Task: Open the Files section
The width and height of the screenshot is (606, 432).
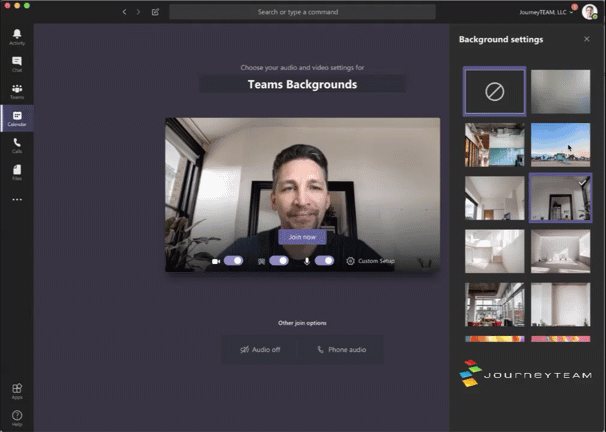Action: click(17, 172)
